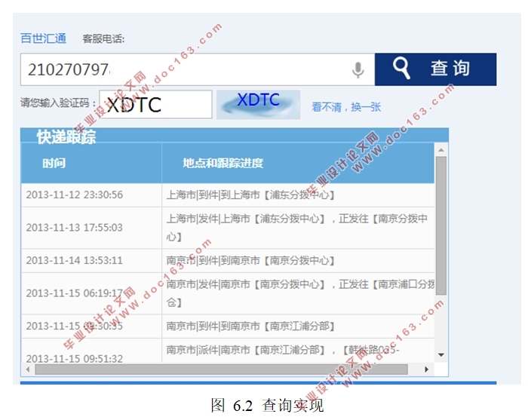The width and height of the screenshot is (528, 420).
Task: Click 南京市|发件 正发往南京浦口分拨仓 entry
Action: click(299, 293)
